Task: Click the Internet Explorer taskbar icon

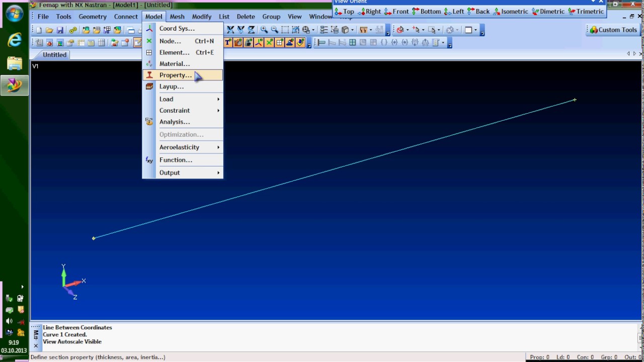Action: [x=15, y=39]
